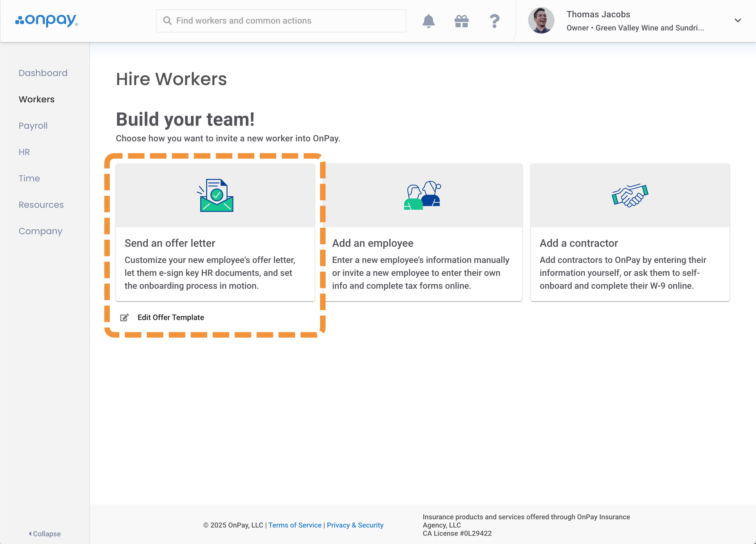Open the Terms of Service link
756x544 pixels.
tap(295, 525)
